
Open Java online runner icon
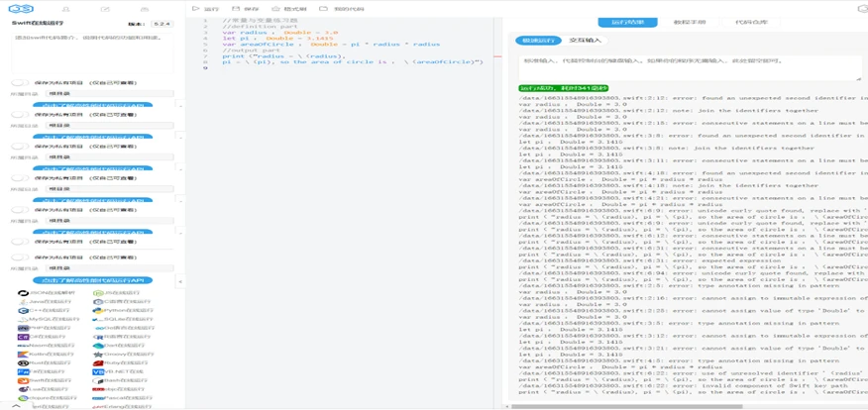(x=23, y=301)
